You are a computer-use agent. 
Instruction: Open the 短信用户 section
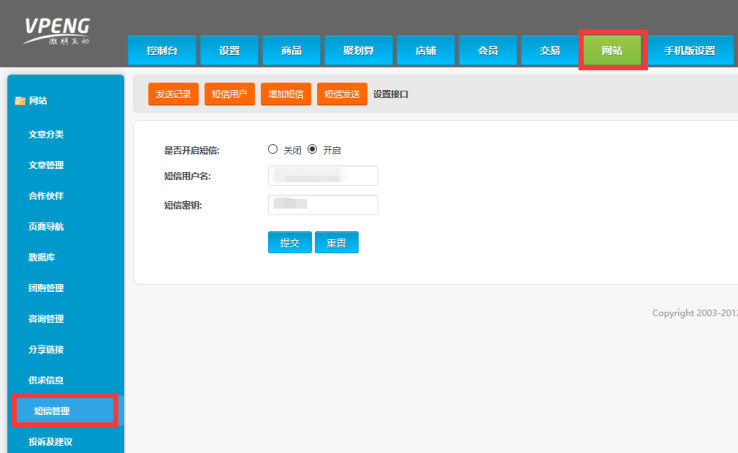229,95
